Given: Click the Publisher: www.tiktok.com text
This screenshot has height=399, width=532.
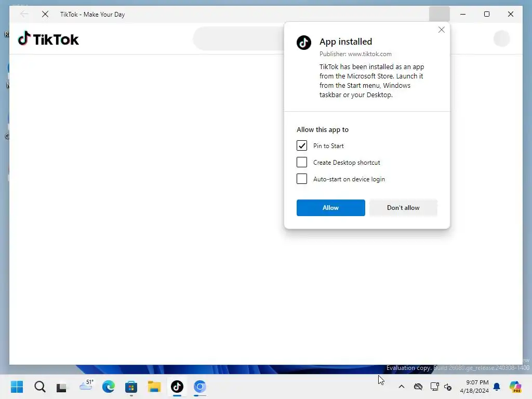Looking at the screenshot, I should pos(355,54).
